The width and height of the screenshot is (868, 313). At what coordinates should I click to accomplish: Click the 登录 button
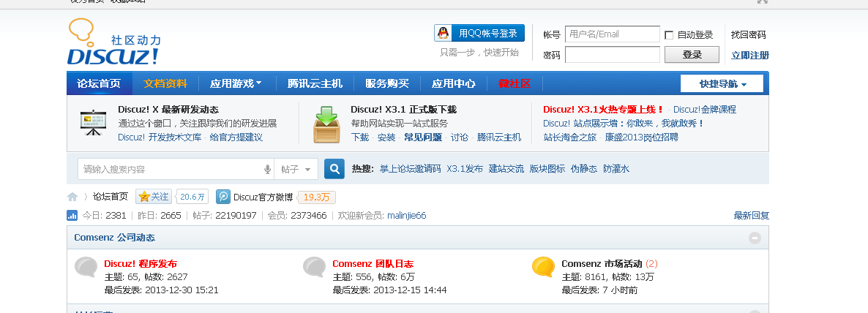pos(692,55)
